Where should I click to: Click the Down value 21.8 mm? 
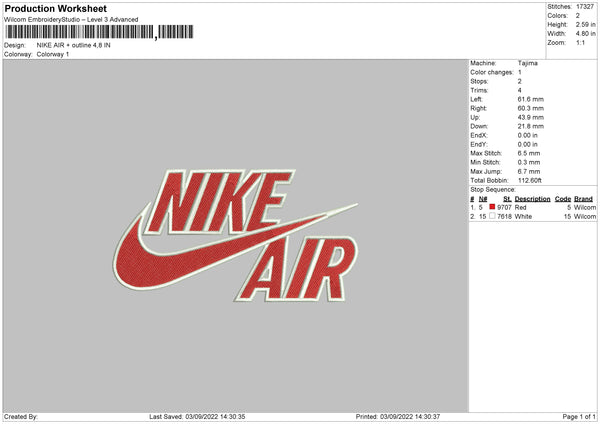pyautogui.click(x=530, y=126)
